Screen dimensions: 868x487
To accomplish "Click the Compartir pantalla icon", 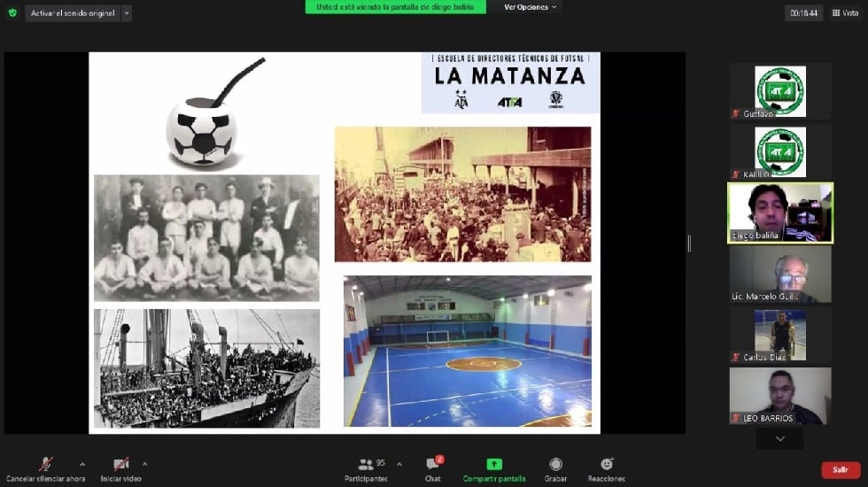I will coord(494,465).
